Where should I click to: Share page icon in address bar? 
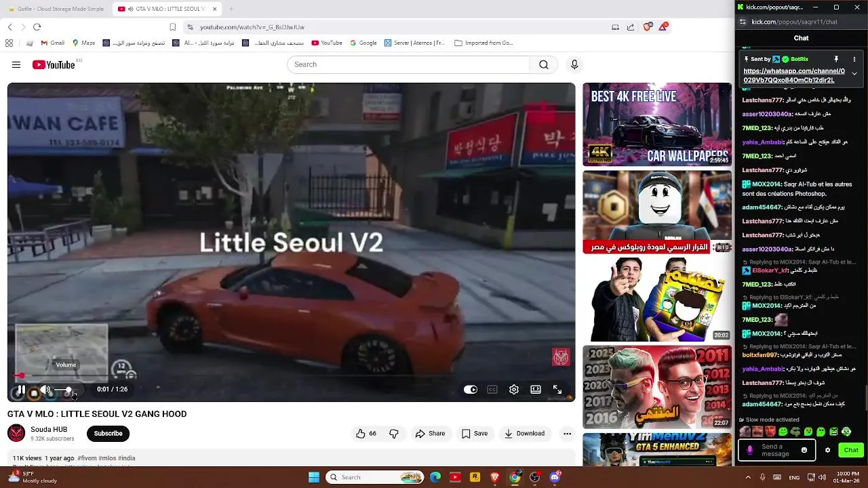click(631, 27)
